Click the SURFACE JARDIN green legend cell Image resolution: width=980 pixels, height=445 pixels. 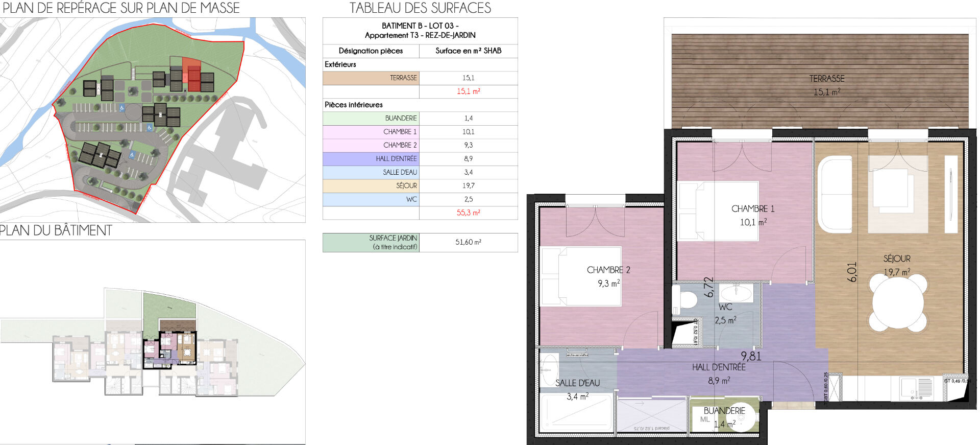click(371, 243)
